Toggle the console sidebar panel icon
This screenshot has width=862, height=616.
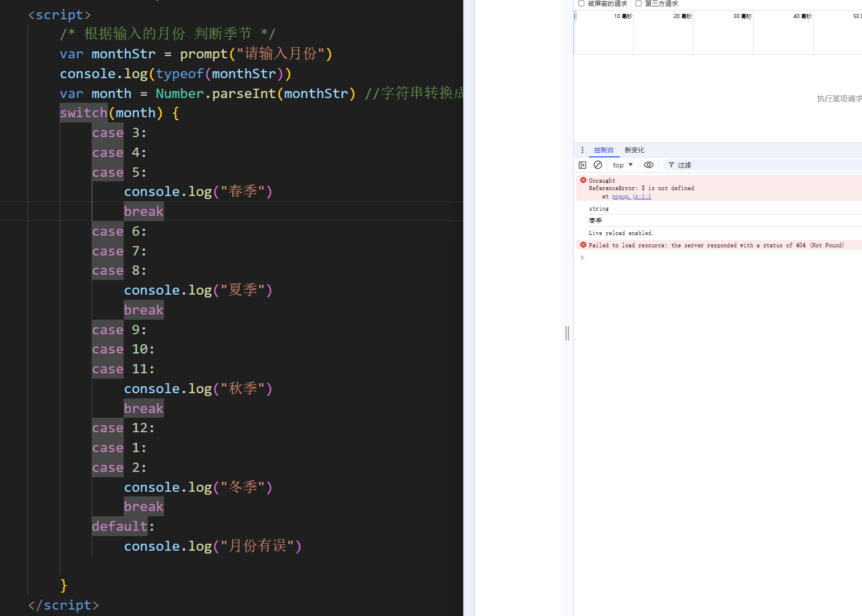click(x=582, y=165)
